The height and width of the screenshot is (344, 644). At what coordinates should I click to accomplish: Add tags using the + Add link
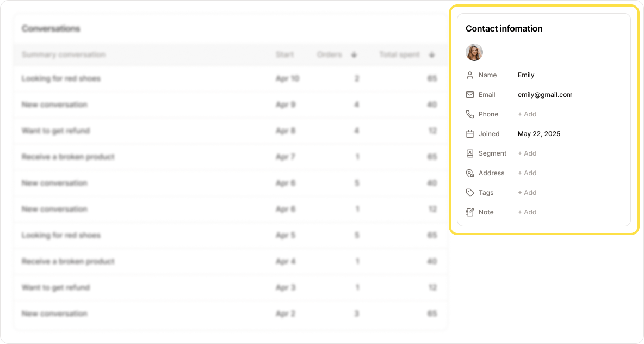[527, 193]
